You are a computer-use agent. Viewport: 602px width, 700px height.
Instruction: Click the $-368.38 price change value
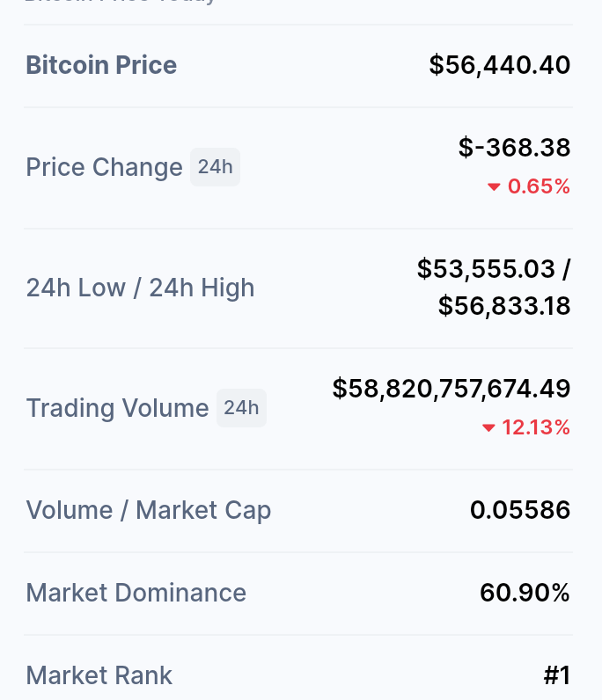point(514,148)
